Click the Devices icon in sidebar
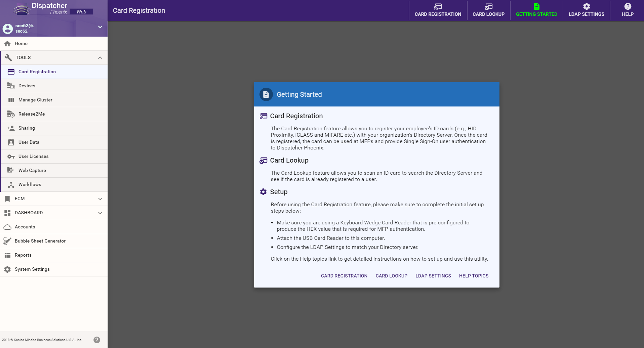644x348 pixels. click(11, 86)
